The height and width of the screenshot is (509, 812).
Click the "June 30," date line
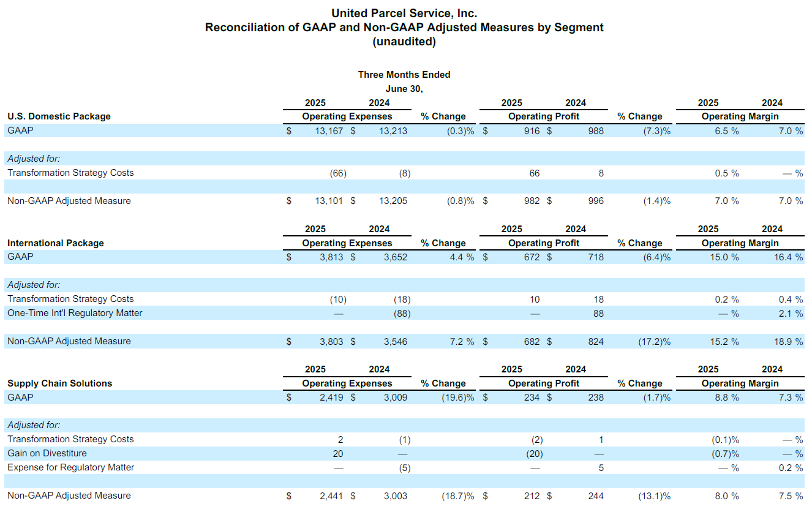pyautogui.click(x=404, y=89)
